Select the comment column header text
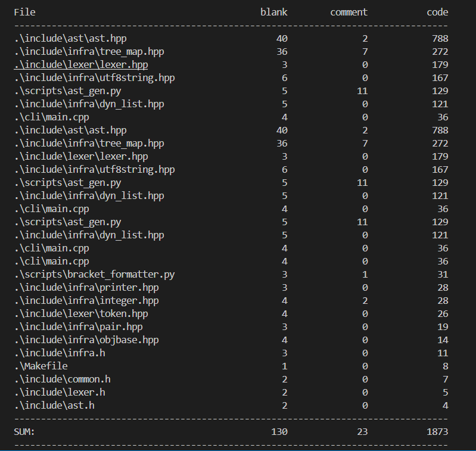The image size is (476, 451). tap(349, 13)
